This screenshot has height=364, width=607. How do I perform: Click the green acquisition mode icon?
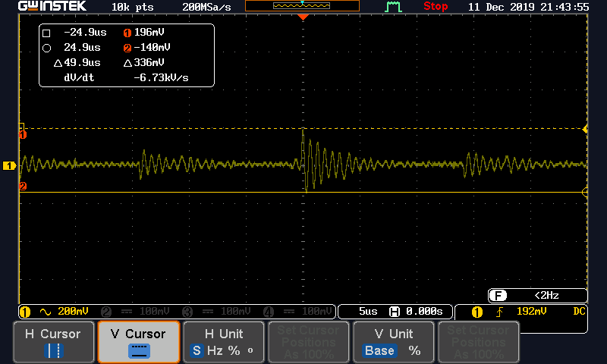[393, 7]
